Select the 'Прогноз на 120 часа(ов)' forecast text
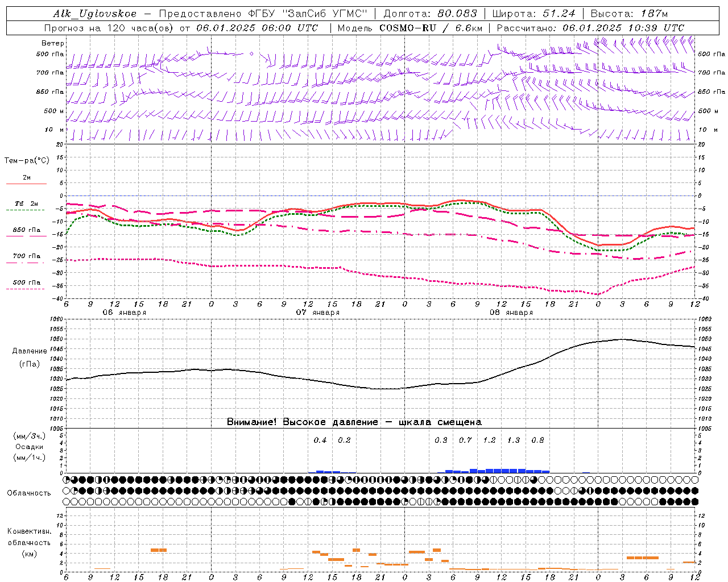 [x=110, y=28]
